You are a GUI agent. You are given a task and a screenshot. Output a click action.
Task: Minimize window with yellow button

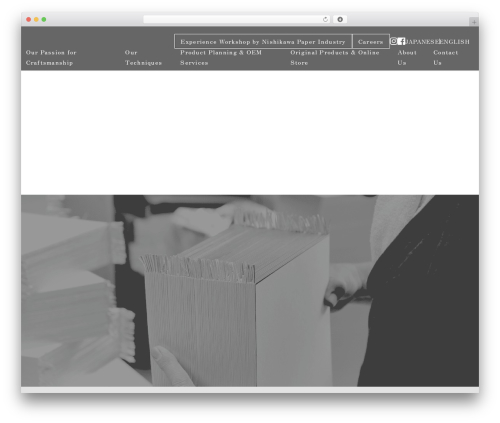36,19
